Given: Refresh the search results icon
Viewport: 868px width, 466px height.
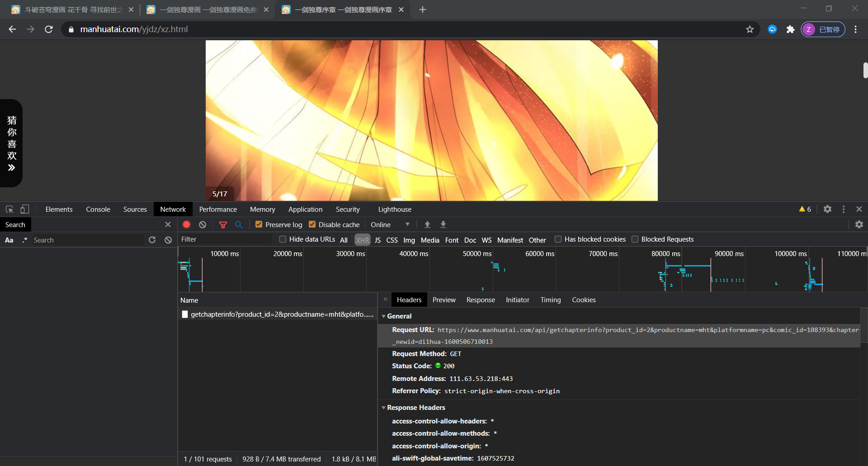Looking at the screenshot, I should click(152, 240).
